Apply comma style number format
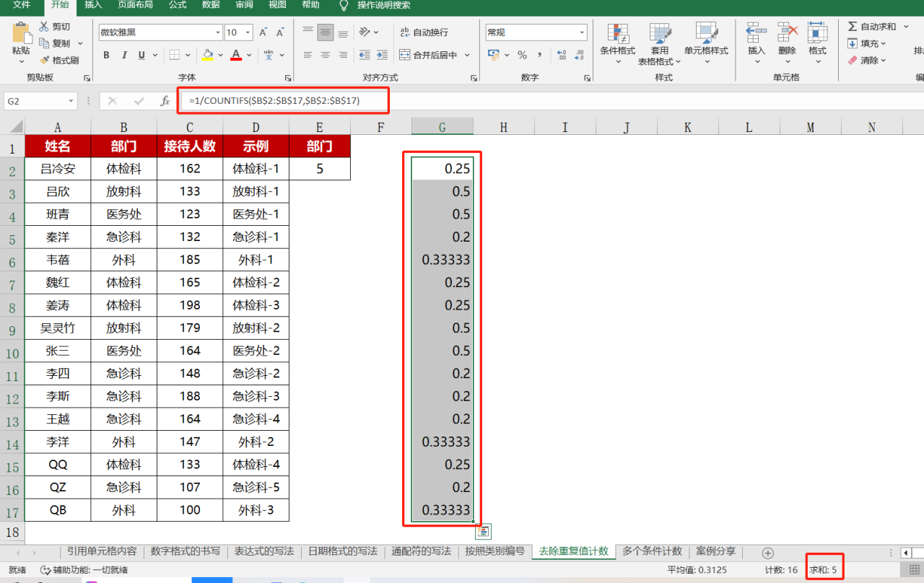Viewport: 924px width, 583px height. (539, 55)
